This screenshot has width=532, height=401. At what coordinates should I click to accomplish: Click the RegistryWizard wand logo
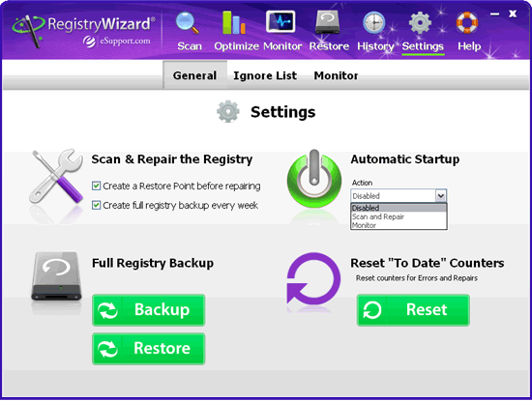[x=28, y=31]
